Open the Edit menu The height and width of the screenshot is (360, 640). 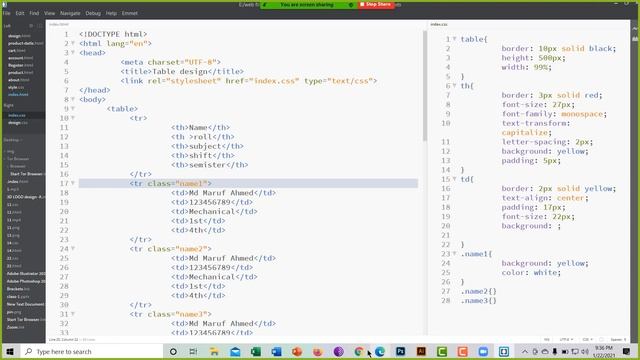[x=20, y=13]
